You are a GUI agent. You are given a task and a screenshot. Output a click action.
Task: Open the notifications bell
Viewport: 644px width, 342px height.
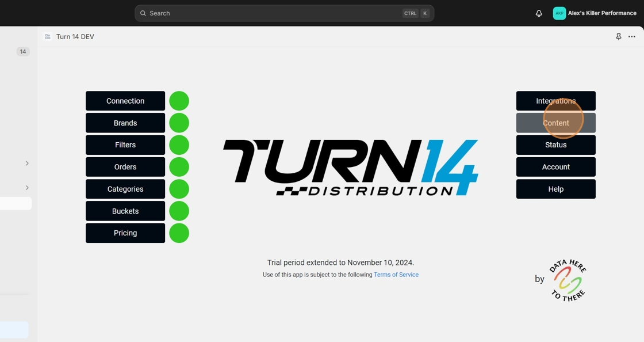[539, 13]
